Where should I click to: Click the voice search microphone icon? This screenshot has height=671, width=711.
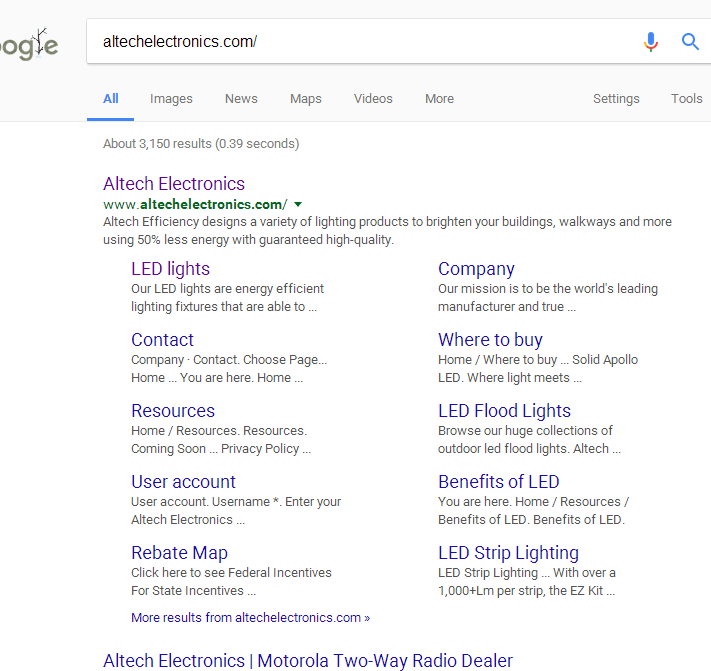point(651,42)
